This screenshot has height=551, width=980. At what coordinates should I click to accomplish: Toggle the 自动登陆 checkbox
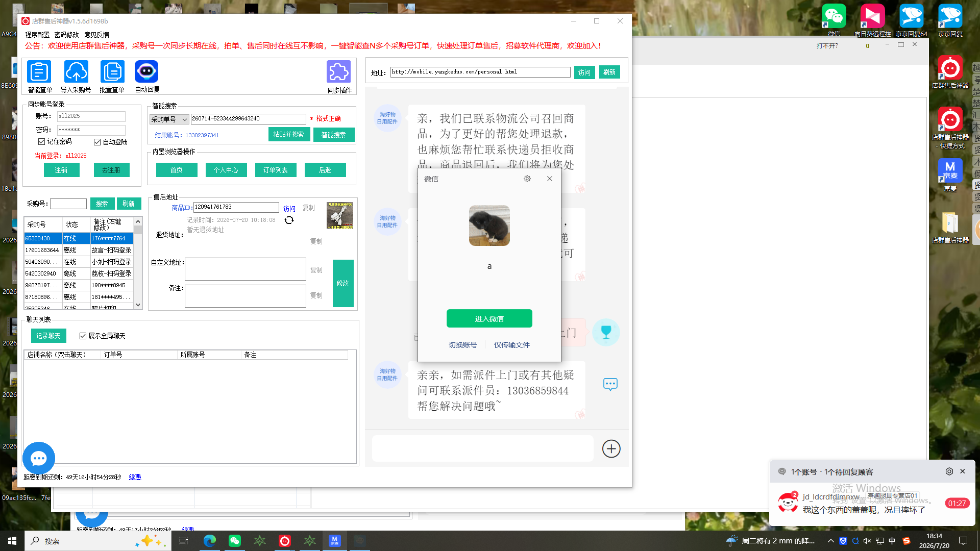coord(97,142)
